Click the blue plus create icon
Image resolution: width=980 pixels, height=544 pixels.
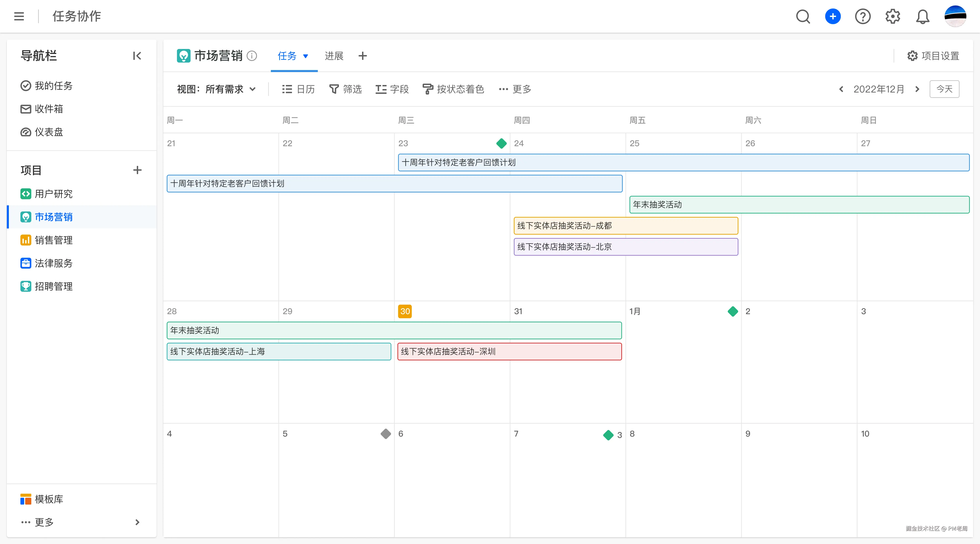pos(833,16)
